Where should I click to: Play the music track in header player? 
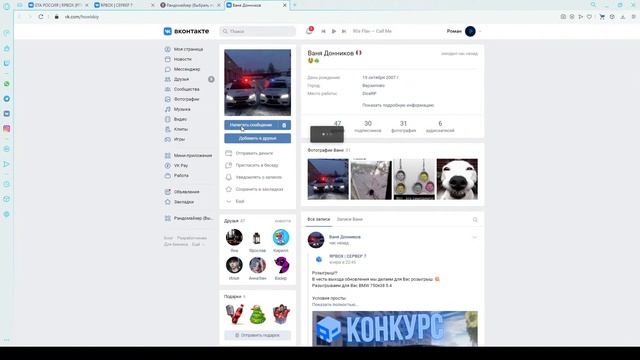[x=333, y=31]
